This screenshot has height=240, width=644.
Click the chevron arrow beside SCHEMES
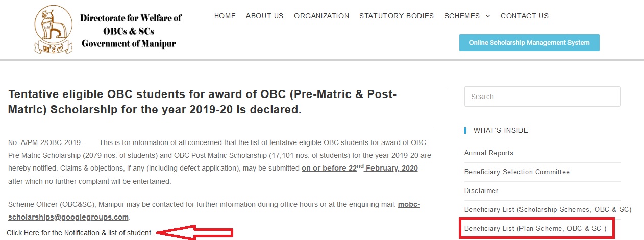click(487, 16)
